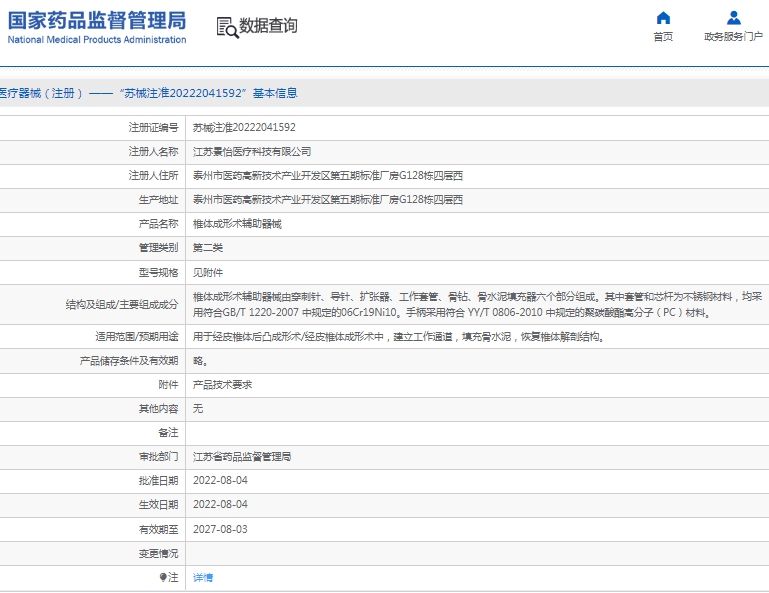Click the 政务服务门户 text label

pos(734,37)
